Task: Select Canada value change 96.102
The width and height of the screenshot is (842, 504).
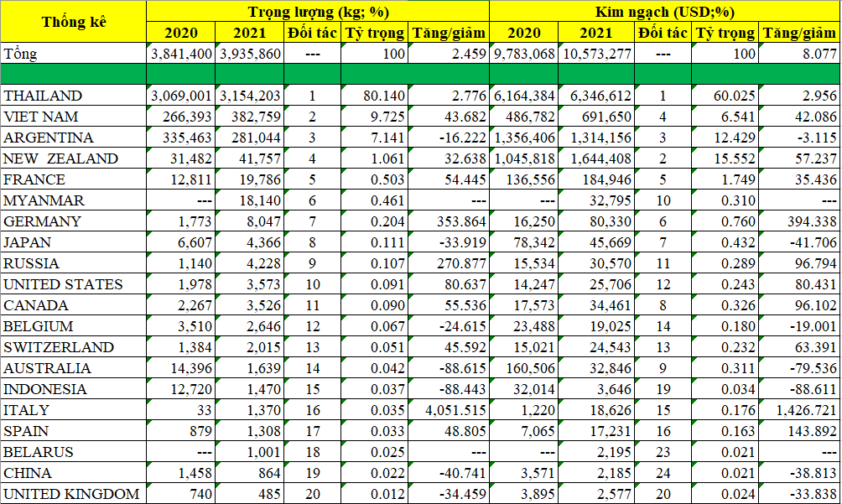Action: (799, 305)
